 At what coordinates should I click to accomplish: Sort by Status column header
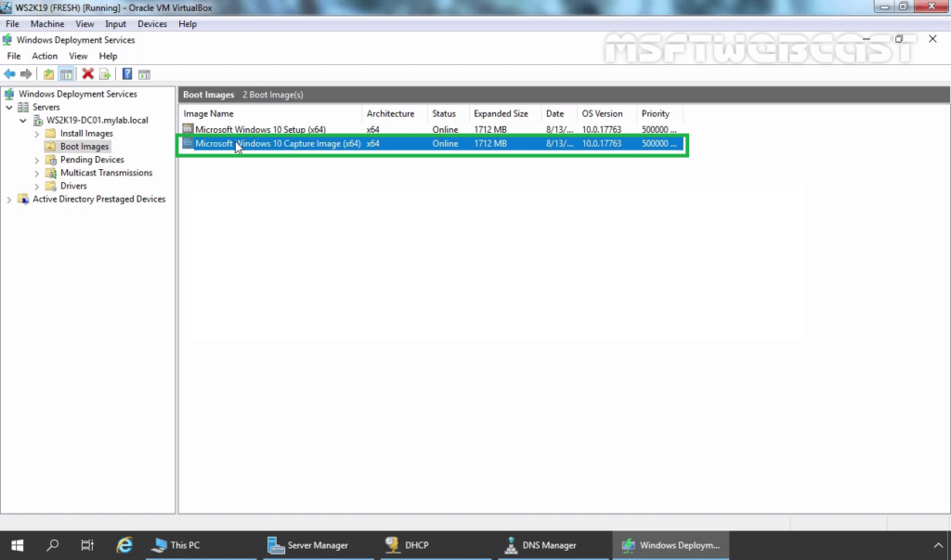click(x=448, y=113)
